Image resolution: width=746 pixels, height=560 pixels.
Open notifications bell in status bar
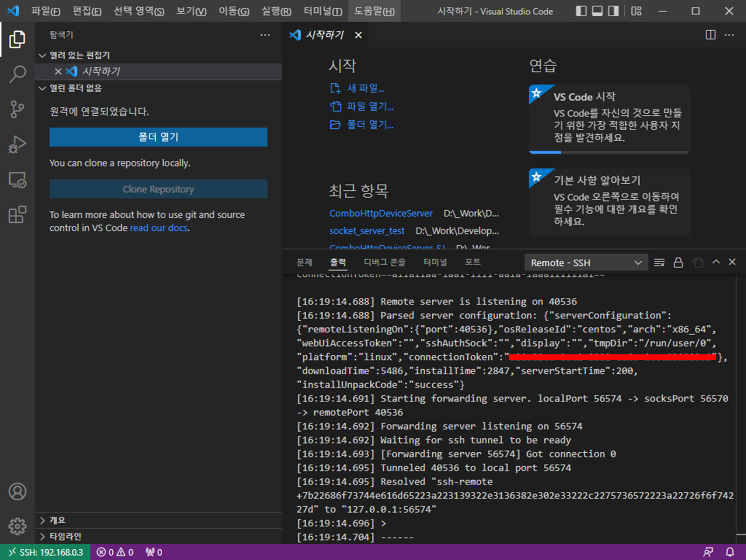coord(730,552)
